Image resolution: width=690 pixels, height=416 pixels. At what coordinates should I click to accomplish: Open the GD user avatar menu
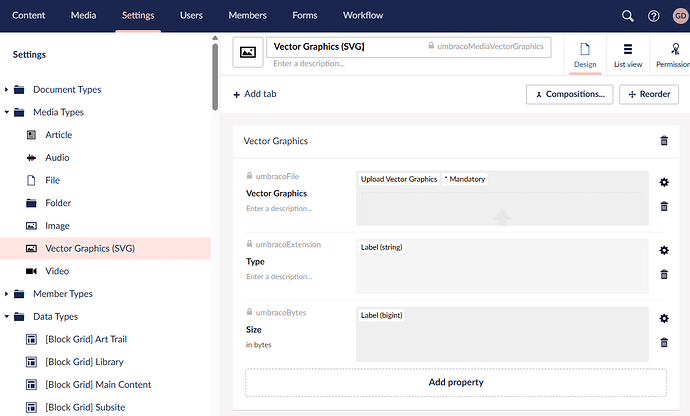pyautogui.click(x=680, y=16)
